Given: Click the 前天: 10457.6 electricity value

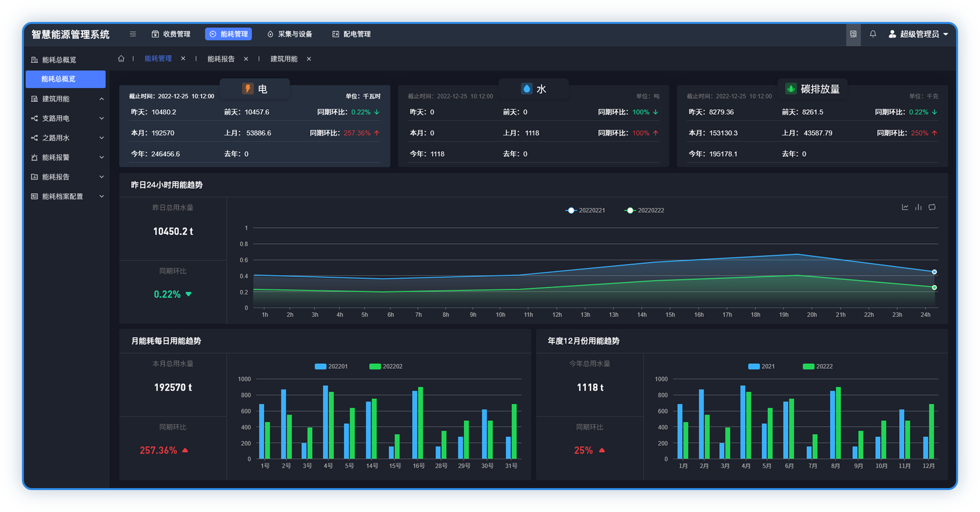Looking at the screenshot, I should [246, 112].
